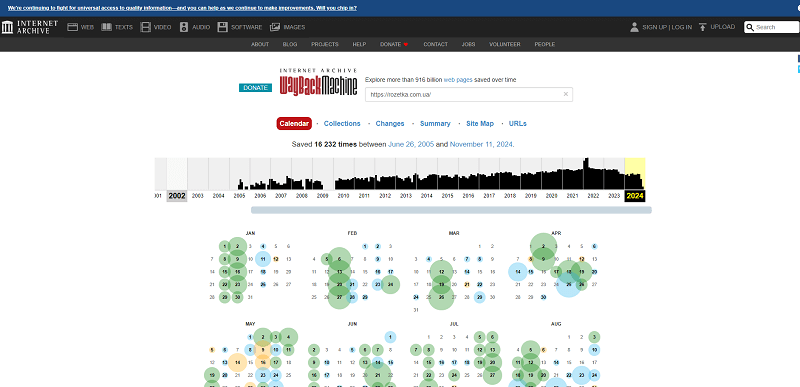This screenshot has height=387, width=800.
Task: Open July 6 capture bubble
Action: tap(492, 337)
